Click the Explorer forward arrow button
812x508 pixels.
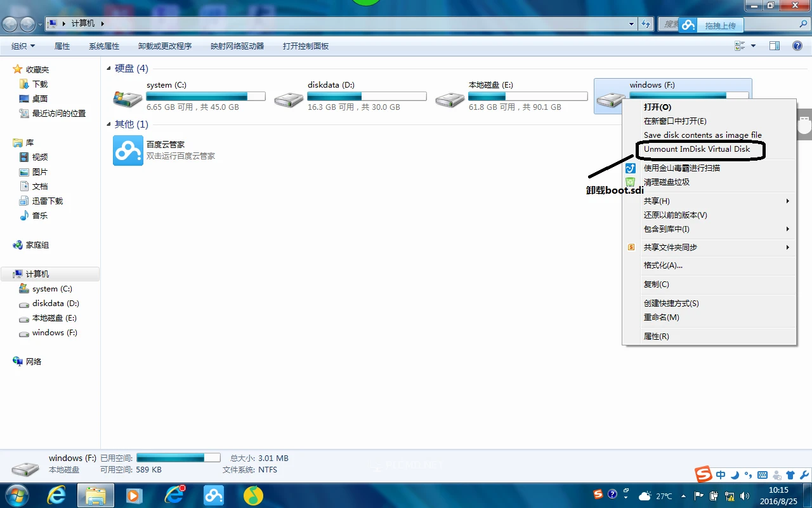pyautogui.click(x=28, y=24)
